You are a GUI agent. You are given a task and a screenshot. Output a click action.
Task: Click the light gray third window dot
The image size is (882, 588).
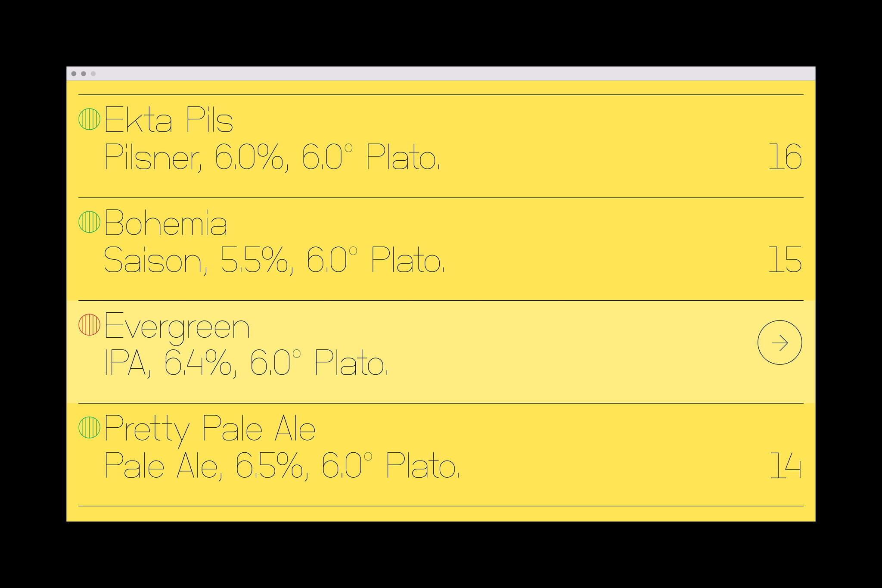click(93, 74)
